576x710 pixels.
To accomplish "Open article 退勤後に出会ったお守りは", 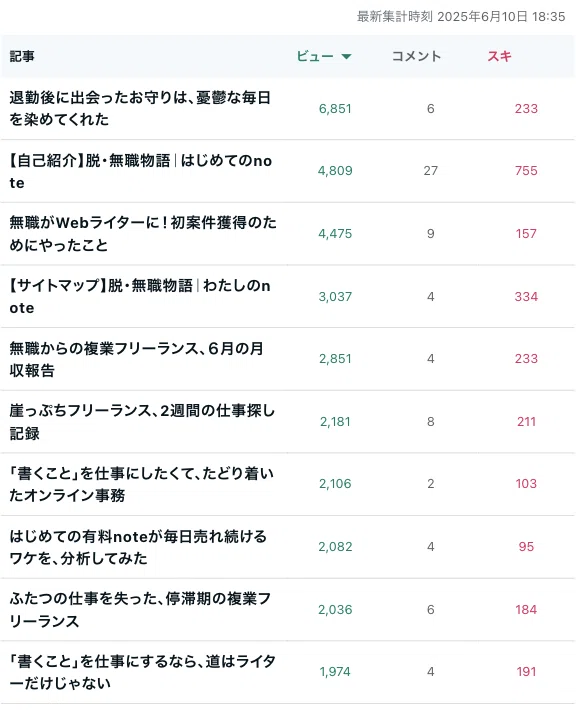I will point(140,108).
